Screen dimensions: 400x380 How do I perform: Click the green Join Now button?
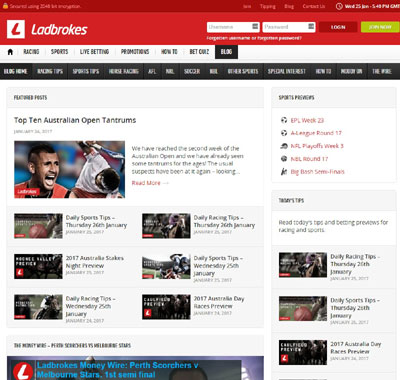tap(380, 27)
